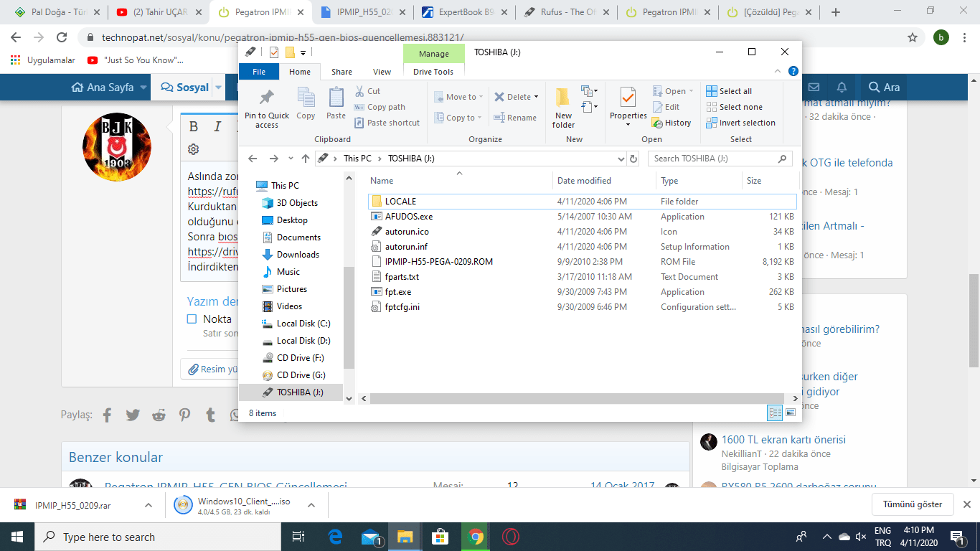
Task: Go up one folder level
Action: (x=306, y=159)
